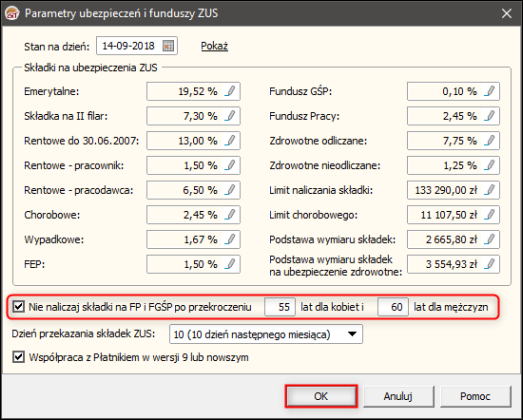Click the age field for kobiet showing 55
The width and height of the screenshot is (523, 420).
280,307
